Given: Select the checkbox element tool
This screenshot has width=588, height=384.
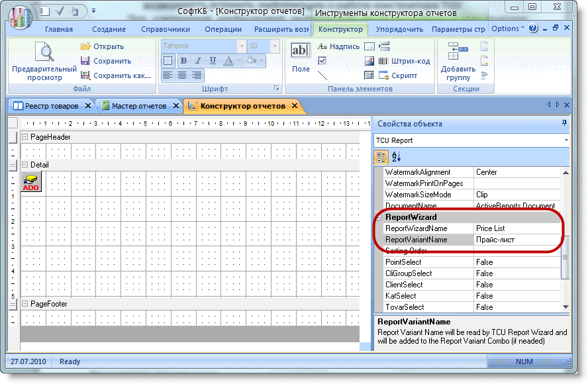Looking at the screenshot, I should tap(322, 60).
